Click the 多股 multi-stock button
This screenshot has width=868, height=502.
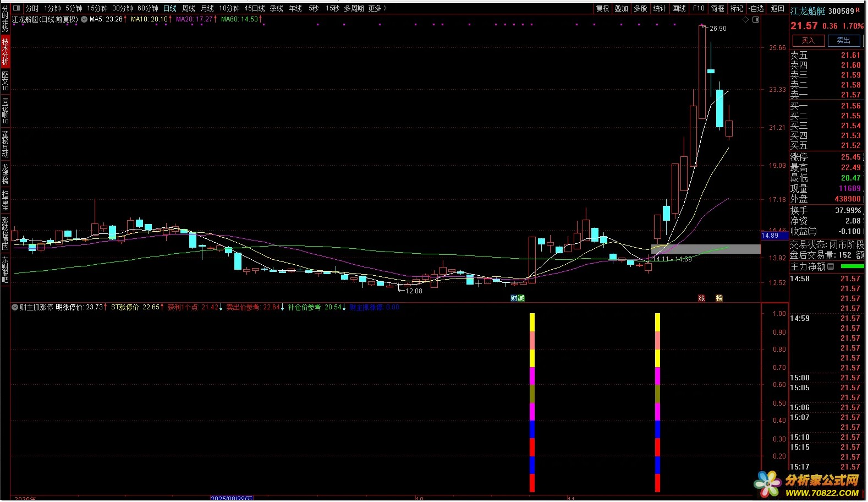[640, 8]
